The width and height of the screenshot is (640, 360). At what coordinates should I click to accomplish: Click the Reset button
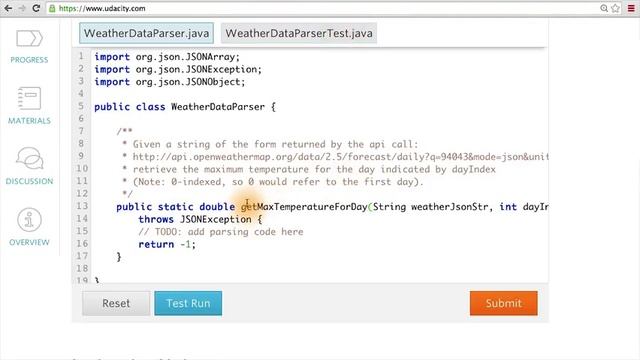(x=116, y=303)
